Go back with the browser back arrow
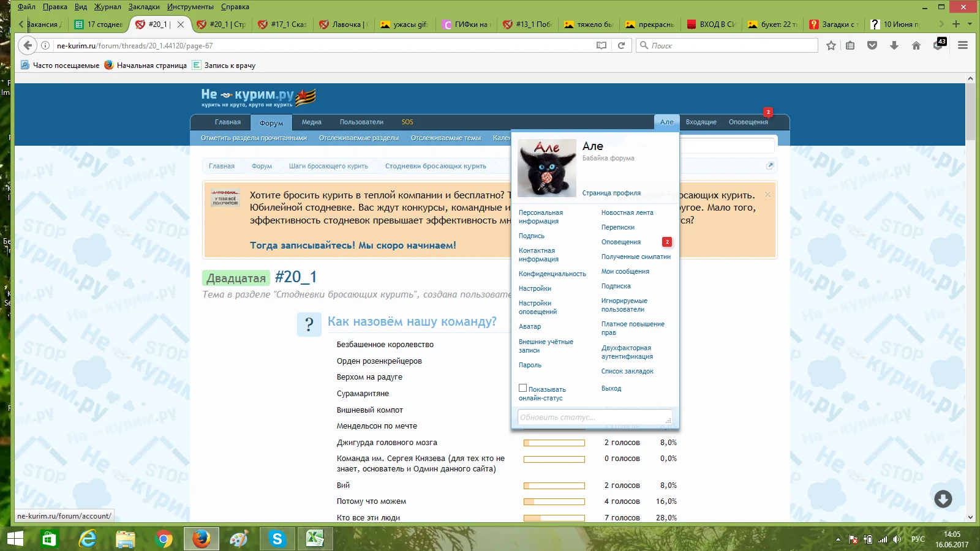 (28, 45)
